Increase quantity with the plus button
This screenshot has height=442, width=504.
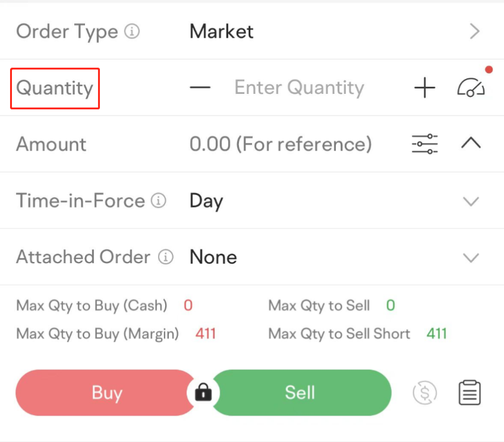pyautogui.click(x=424, y=87)
